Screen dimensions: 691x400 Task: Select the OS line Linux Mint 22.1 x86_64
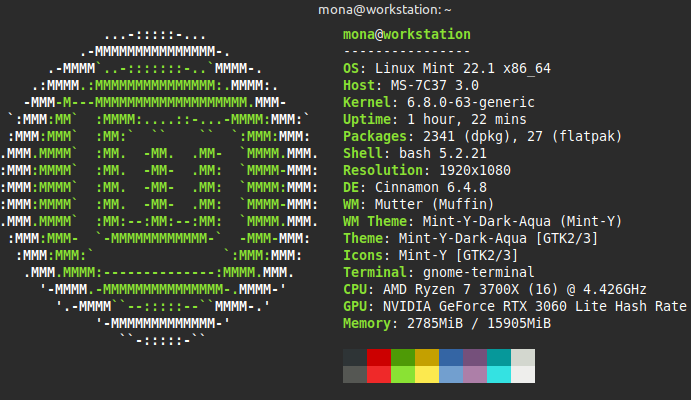pos(447,68)
